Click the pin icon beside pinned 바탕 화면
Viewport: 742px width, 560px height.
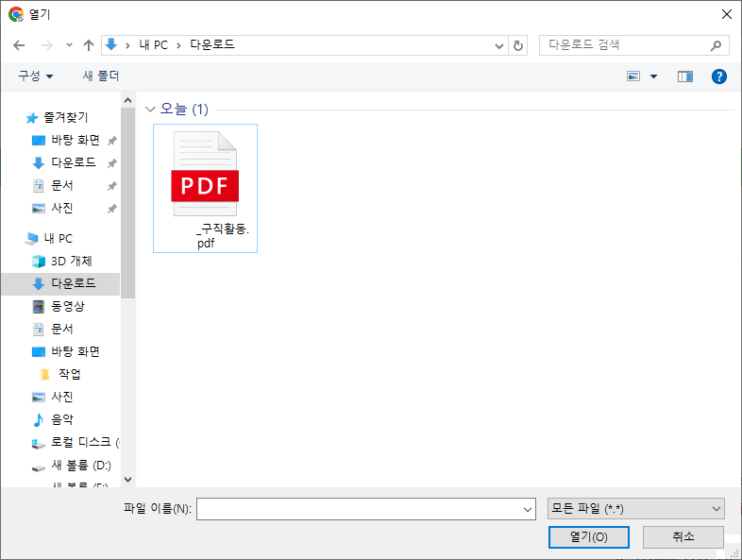[x=111, y=141]
